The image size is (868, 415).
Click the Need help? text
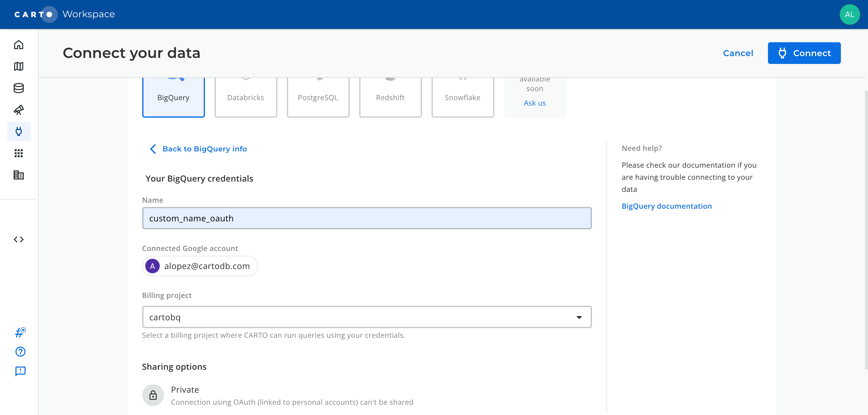click(x=642, y=148)
